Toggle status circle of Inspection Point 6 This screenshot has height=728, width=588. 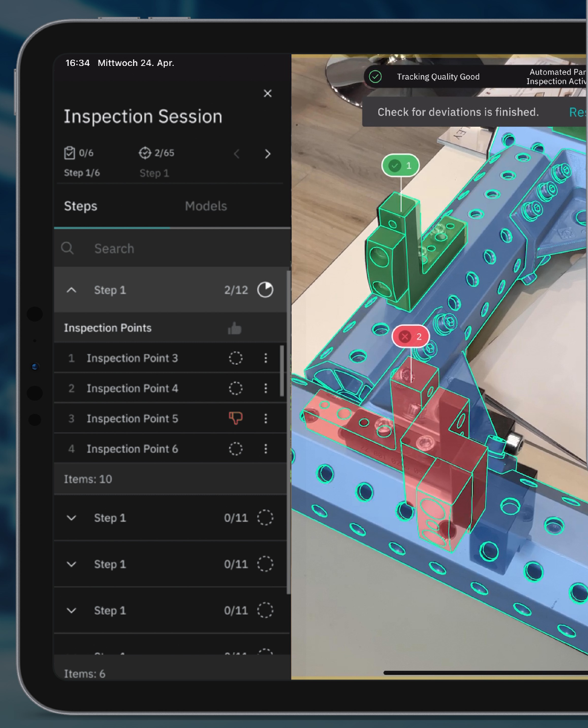[236, 449]
